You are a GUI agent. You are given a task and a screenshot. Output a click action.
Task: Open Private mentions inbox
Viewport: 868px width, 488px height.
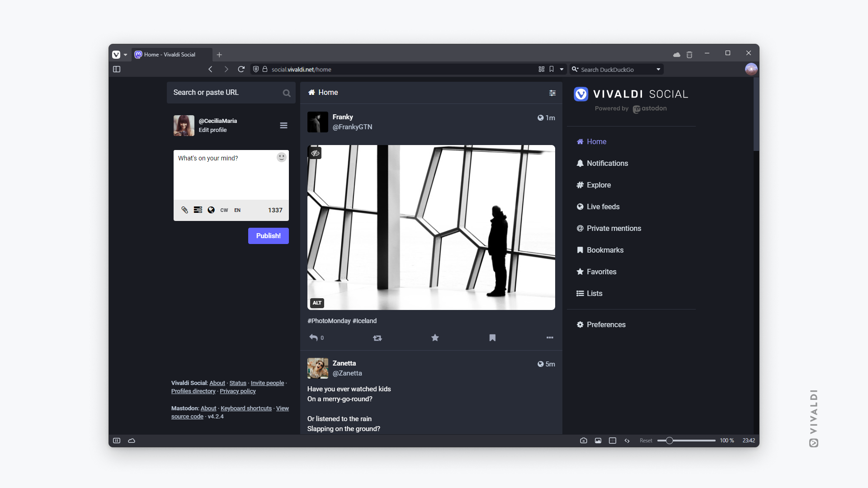pyautogui.click(x=613, y=228)
